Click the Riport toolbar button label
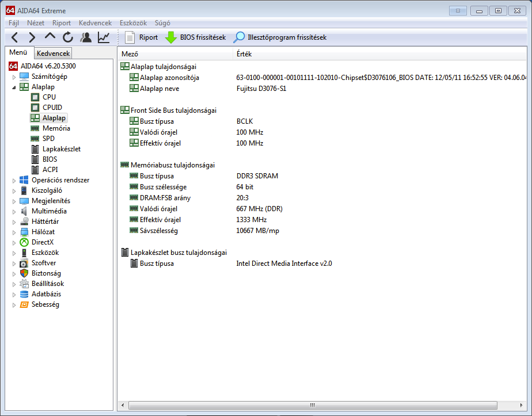This screenshot has height=416, width=532. tap(149, 37)
